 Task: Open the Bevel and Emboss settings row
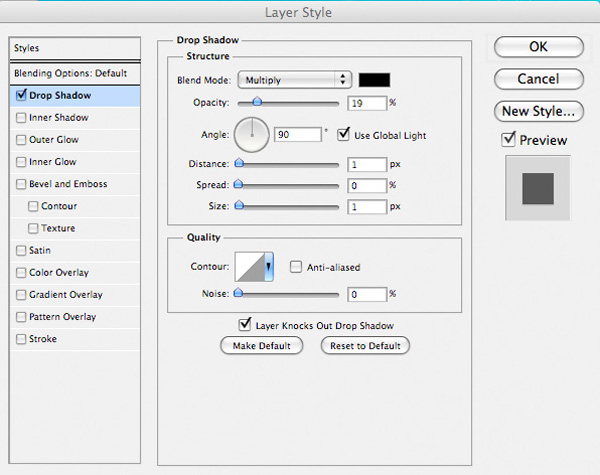75,184
